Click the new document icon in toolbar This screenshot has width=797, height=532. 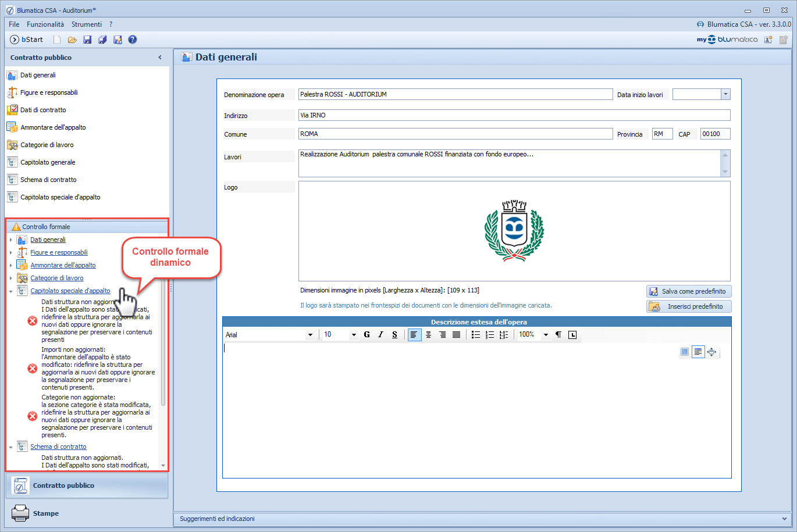57,40
